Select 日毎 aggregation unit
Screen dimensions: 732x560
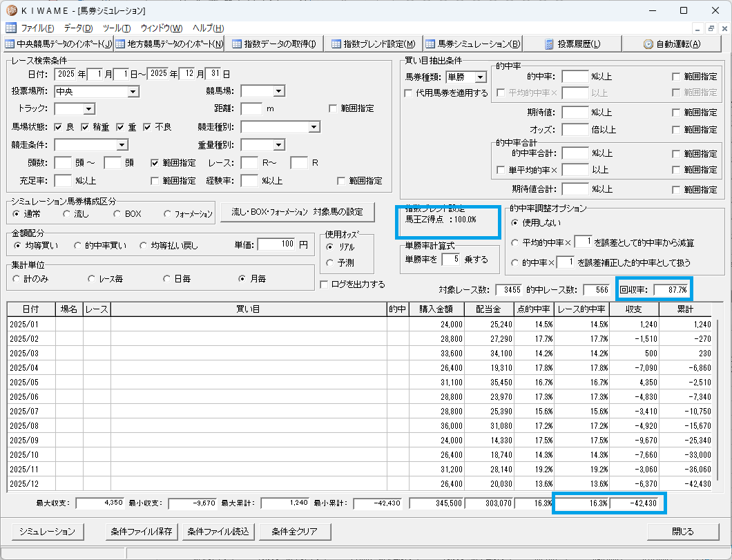(166, 278)
